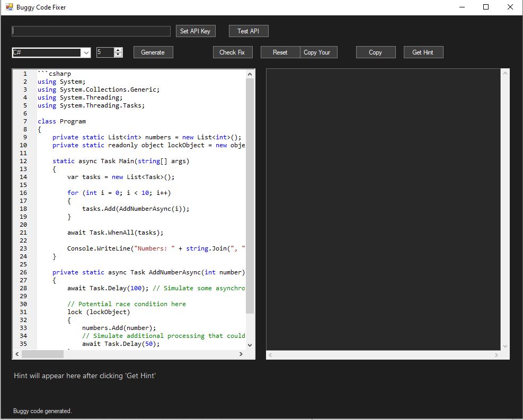Reset the code editor
Screen dimensions: 523x420
280,52
